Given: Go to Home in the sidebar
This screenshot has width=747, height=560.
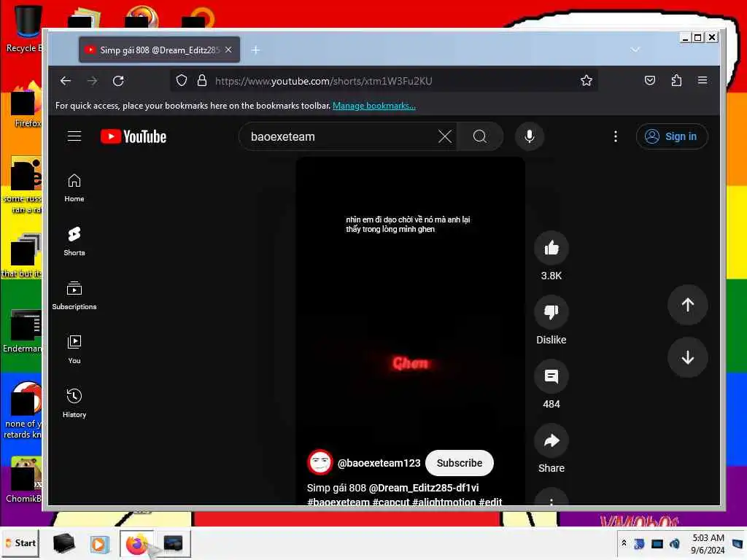Looking at the screenshot, I should (74, 187).
